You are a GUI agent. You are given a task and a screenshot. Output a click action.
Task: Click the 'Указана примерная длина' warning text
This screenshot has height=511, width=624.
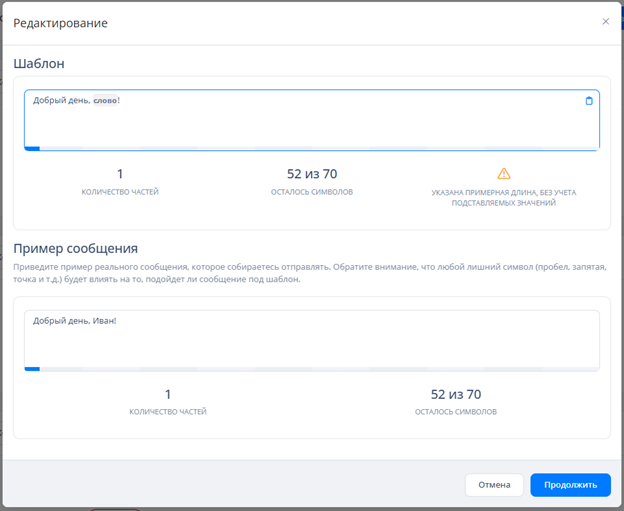(503, 197)
